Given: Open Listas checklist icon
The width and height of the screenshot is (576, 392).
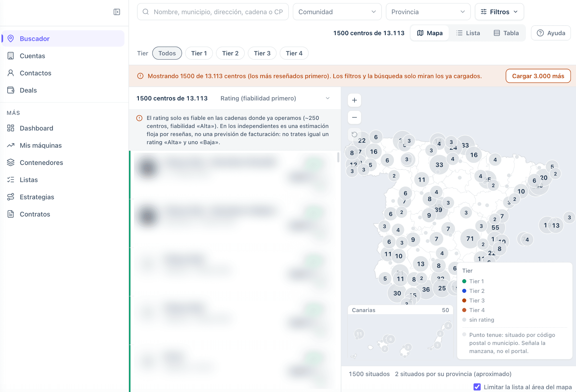Looking at the screenshot, I should coord(11,180).
